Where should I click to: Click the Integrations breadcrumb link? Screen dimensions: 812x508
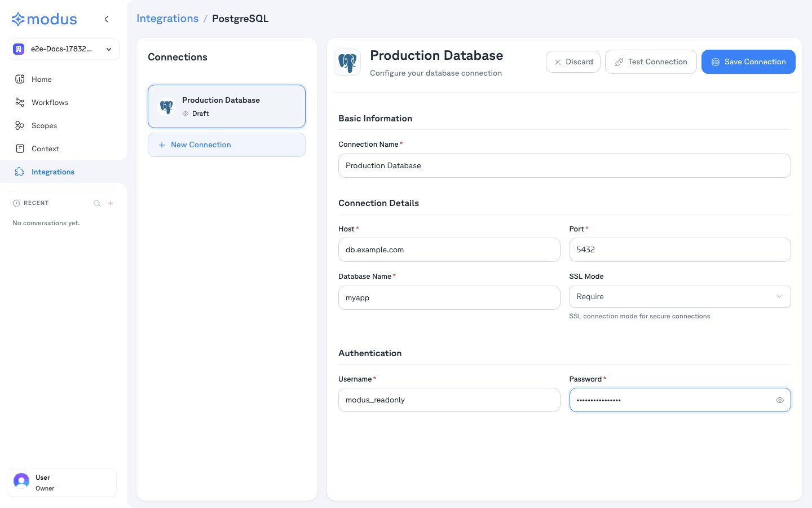[167, 19]
